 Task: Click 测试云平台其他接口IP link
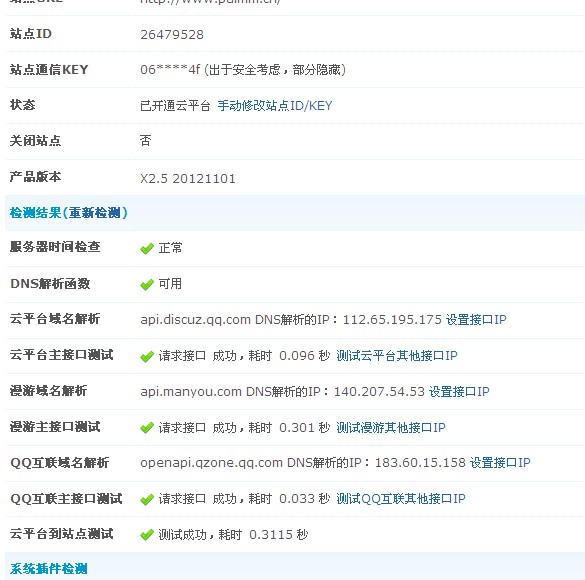[397, 356]
